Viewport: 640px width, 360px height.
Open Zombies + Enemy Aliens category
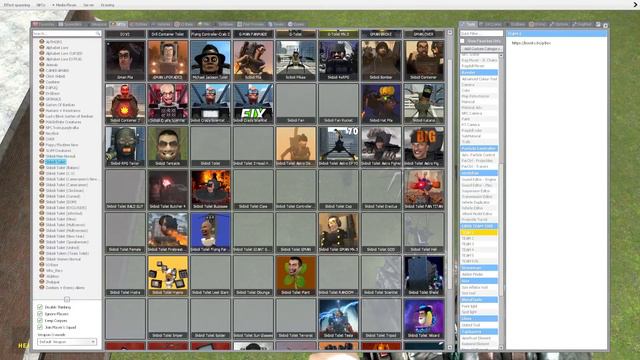pos(65,287)
